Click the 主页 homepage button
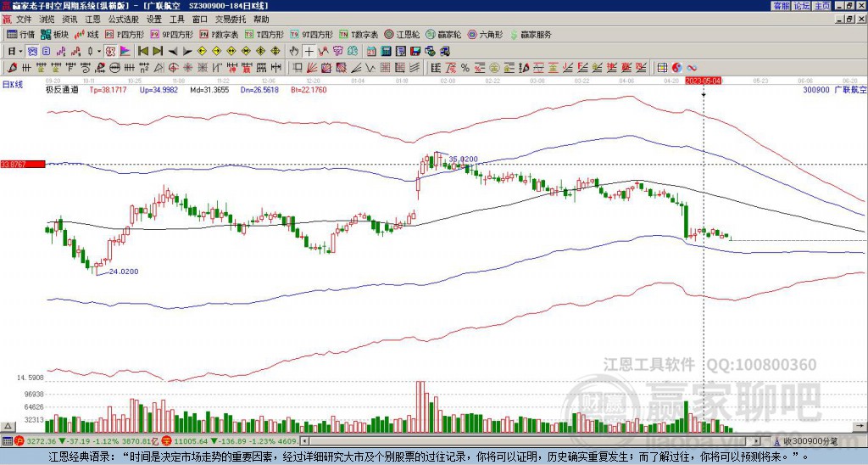The height and width of the screenshot is (465, 868). coord(822,6)
